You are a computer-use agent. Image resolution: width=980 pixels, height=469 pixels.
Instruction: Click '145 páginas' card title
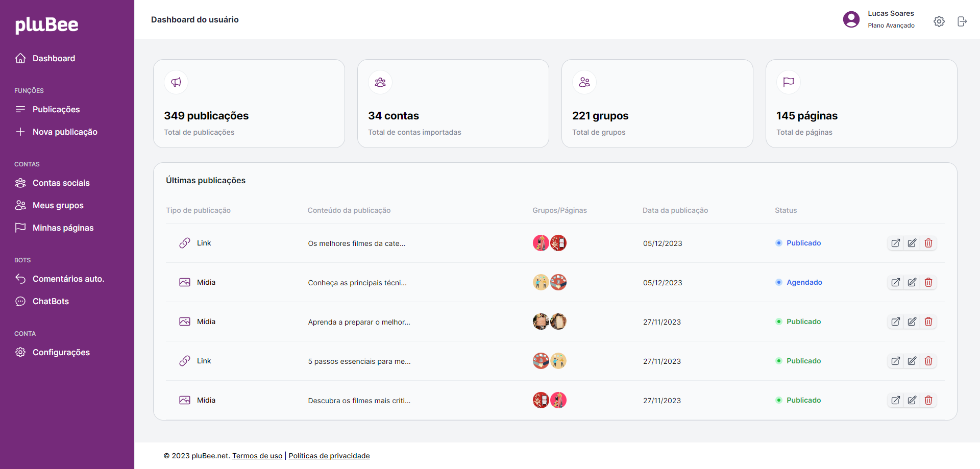tap(807, 116)
